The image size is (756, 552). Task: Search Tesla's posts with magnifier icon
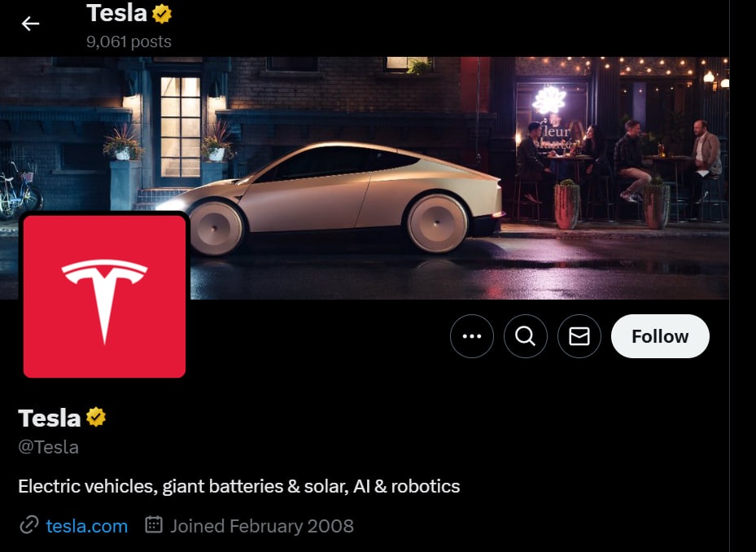[525, 336]
